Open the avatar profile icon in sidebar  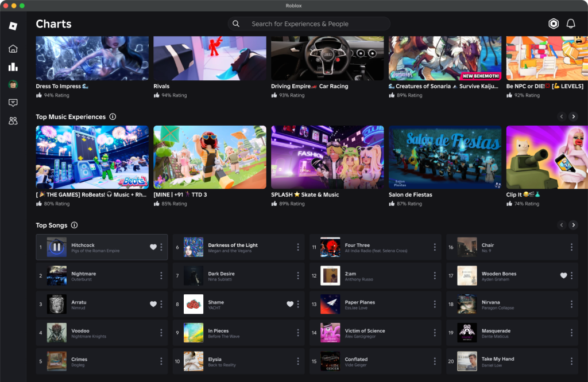(13, 85)
